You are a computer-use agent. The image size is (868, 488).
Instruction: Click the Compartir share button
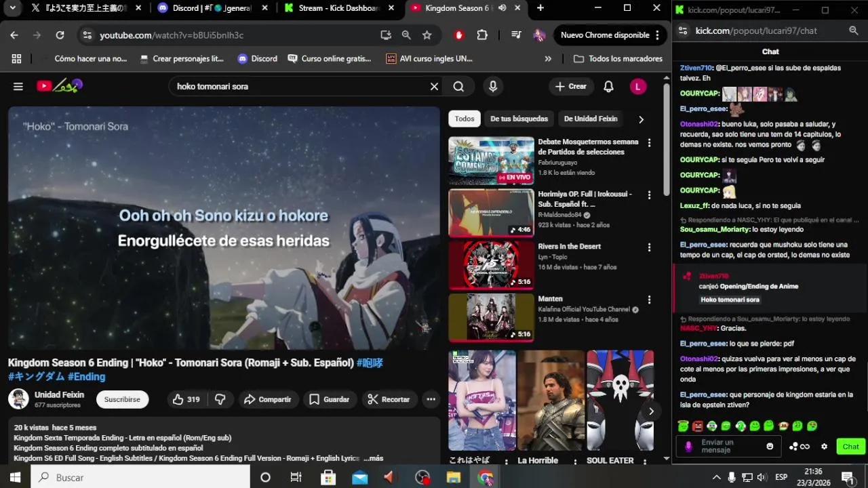268,399
